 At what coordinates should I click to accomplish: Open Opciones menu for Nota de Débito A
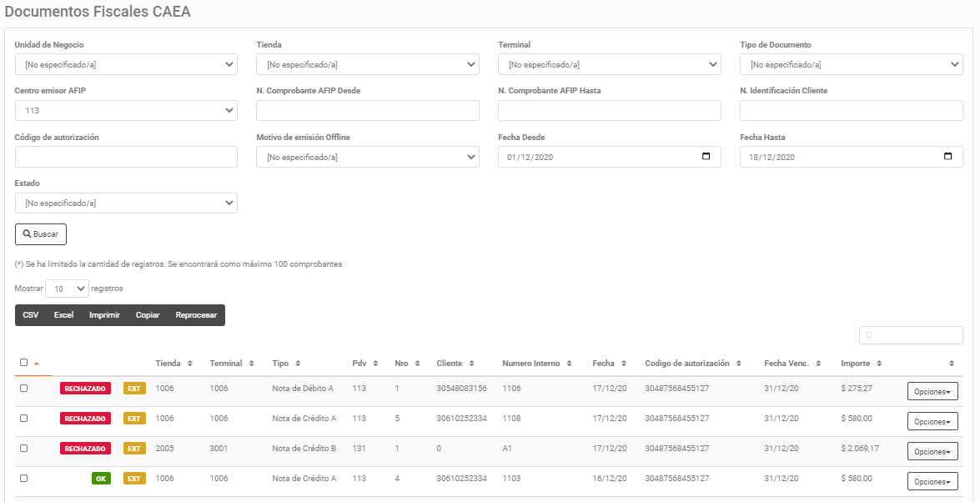coord(932,392)
